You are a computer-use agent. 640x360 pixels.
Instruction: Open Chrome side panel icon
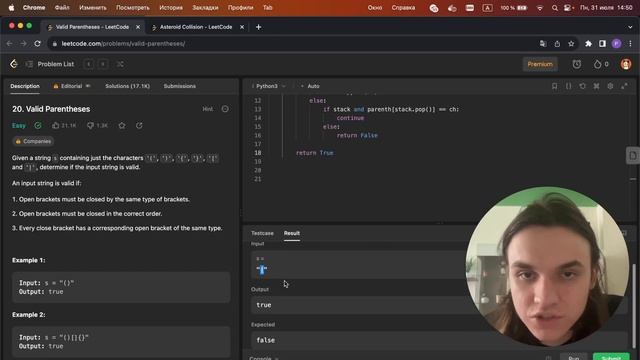click(x=602, y=44)
